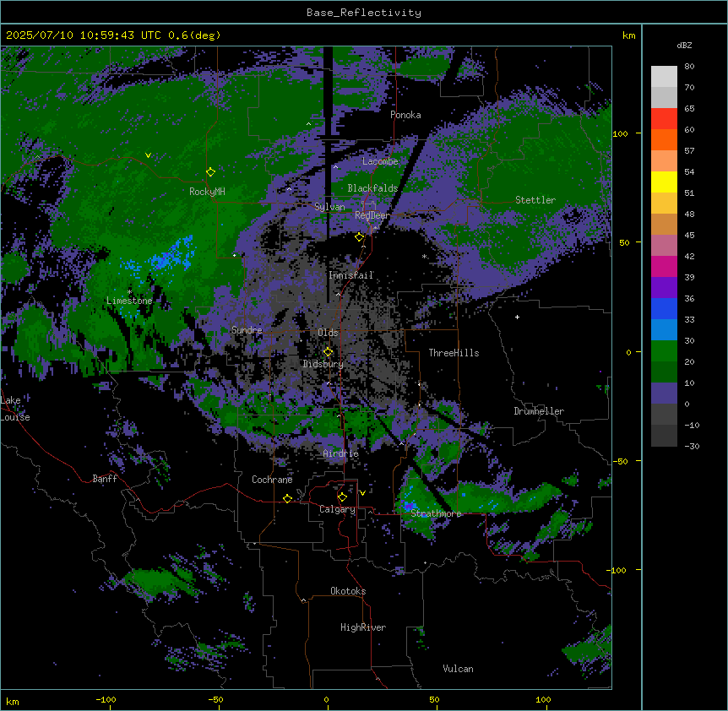Click the asterisk marker east of Innisfail
The image size is (728, 711).
click(424, 257)
